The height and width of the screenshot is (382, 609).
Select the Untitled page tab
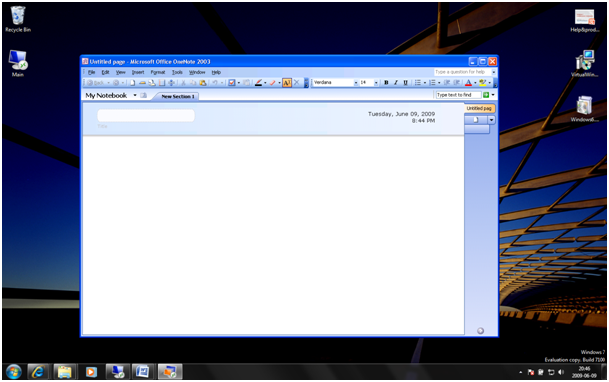(479, 108)
